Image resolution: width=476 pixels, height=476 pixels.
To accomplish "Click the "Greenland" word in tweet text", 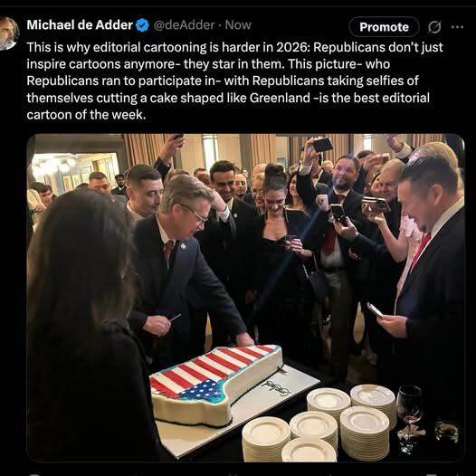I will pos(280,98).
